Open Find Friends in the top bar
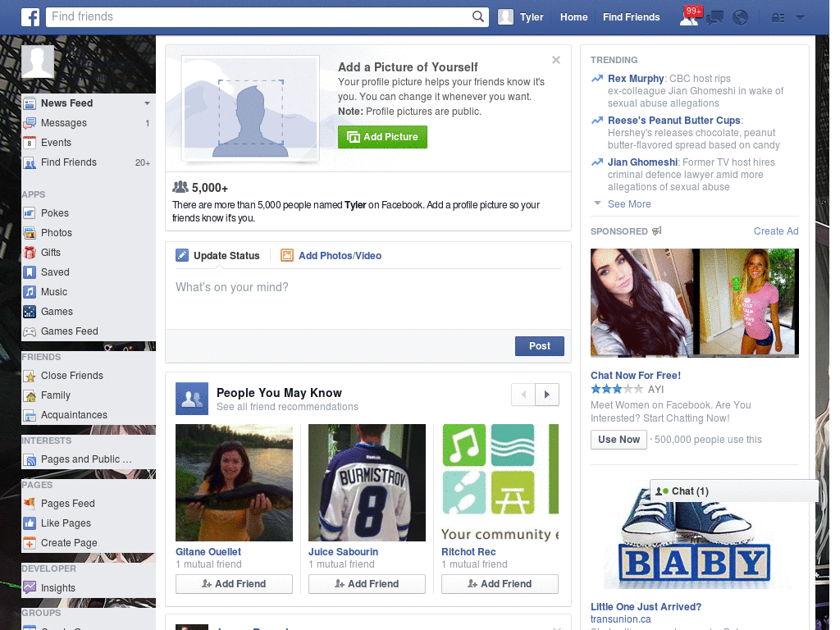The width and height of the screenshot is (840, 630). [631, 17]
